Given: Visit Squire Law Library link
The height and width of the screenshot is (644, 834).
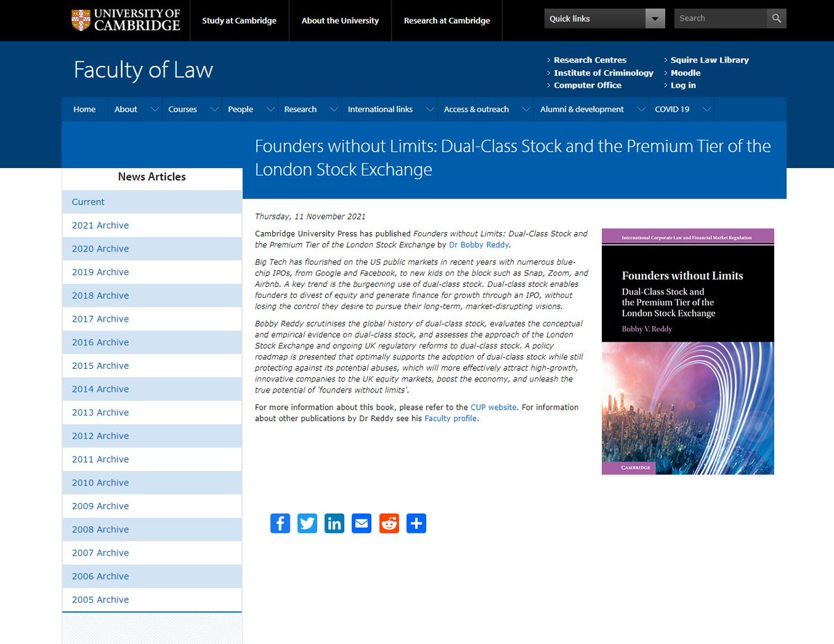Looking at the screenshot, I should 710,60.
